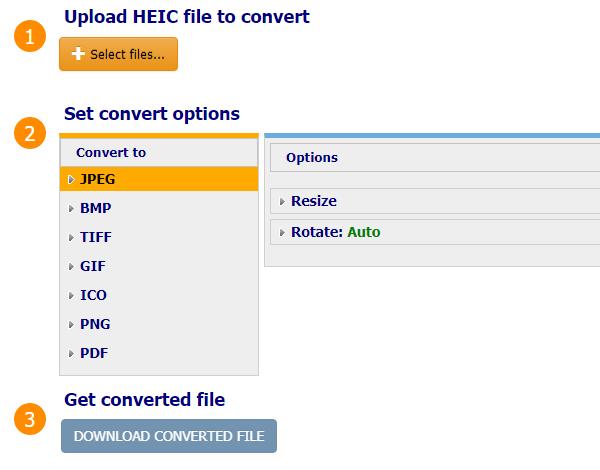The height and width of the screenshot is (470, 600).
Task: Choose ICO as the target format
Action: (93, 295)
